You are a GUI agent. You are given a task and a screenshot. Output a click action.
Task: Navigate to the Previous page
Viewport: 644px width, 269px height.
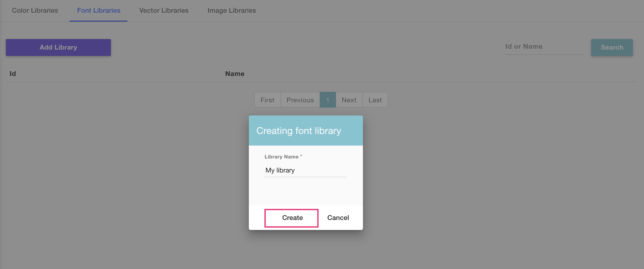[x=300, y=100]
